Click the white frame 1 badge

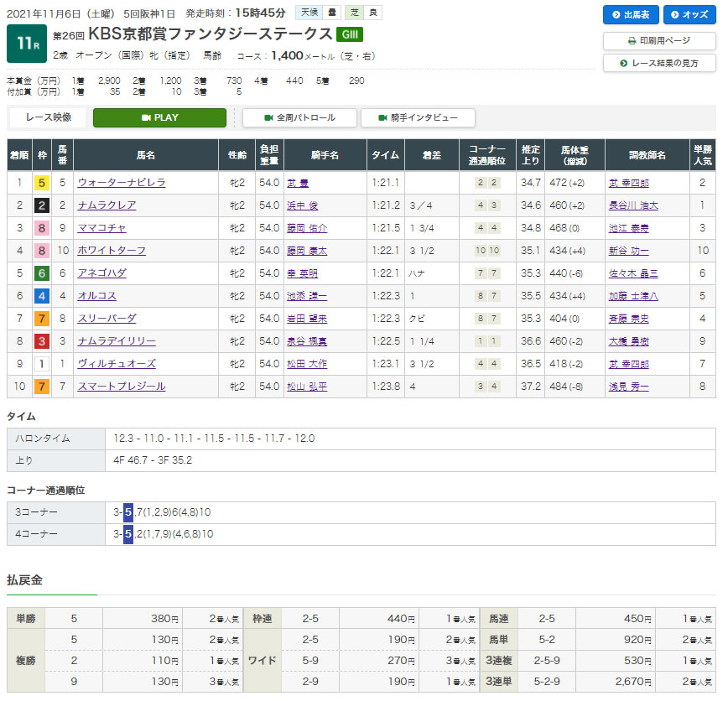pos(39,364)
